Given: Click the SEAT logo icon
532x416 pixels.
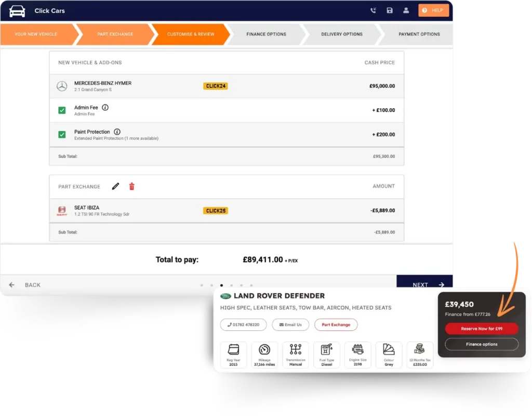Looking at the screenshot, I should coord(62,211).
